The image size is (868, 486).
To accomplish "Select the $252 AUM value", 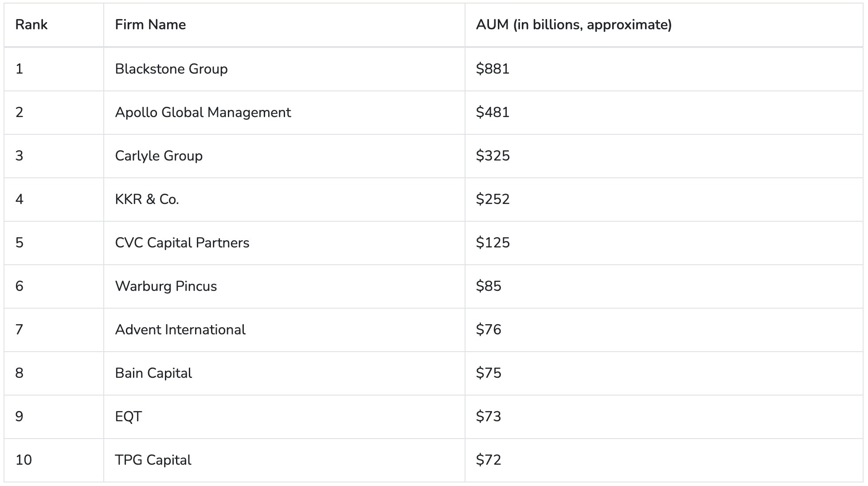I will pos(493,200).
